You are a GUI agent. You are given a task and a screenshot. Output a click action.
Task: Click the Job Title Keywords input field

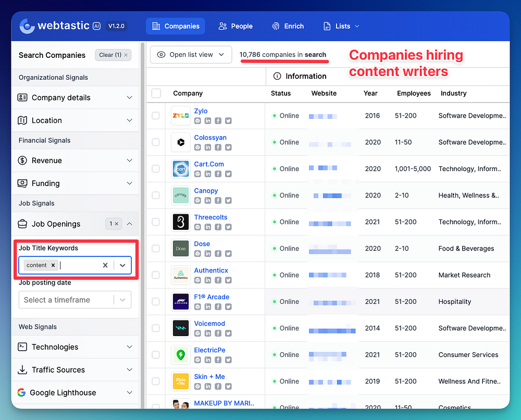(78, 265)
